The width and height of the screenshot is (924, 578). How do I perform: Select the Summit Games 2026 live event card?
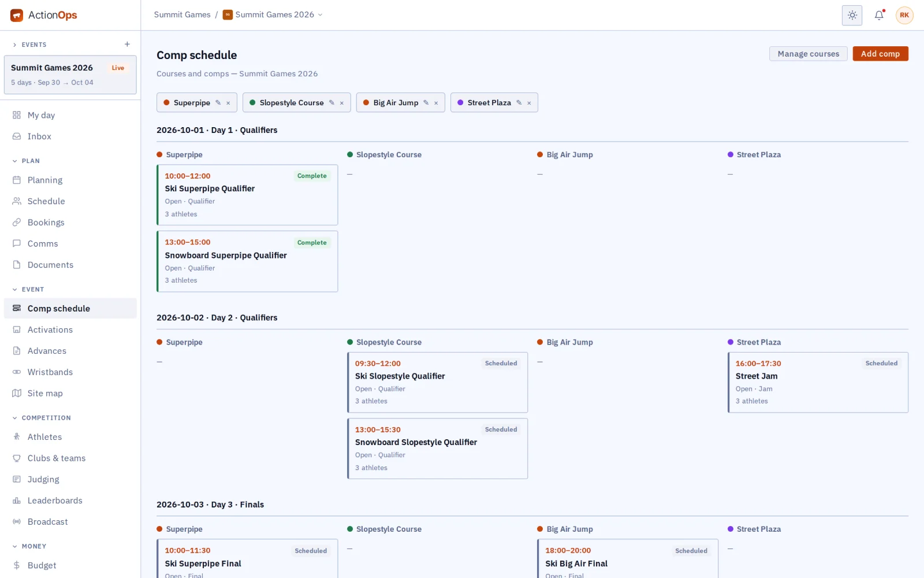(70, 75)
